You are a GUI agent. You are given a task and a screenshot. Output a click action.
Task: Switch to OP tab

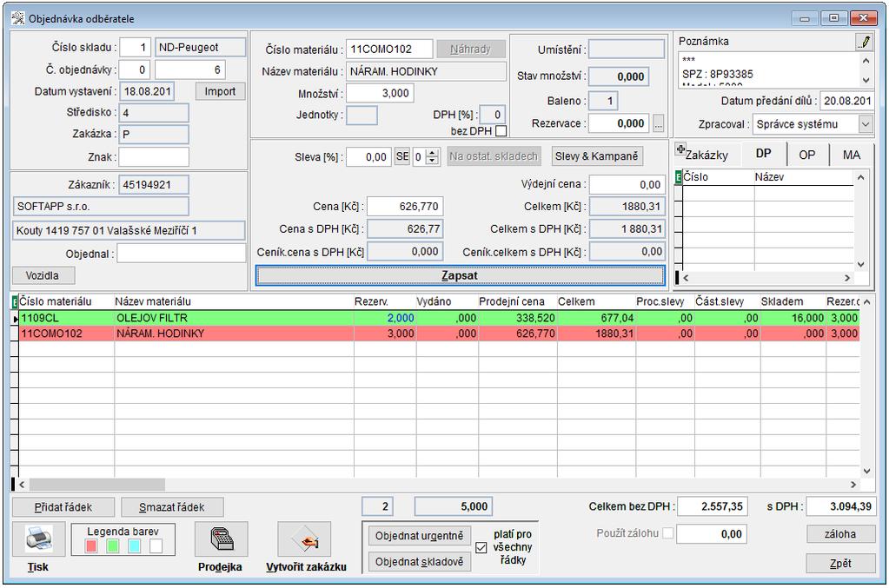pos(806,155)
